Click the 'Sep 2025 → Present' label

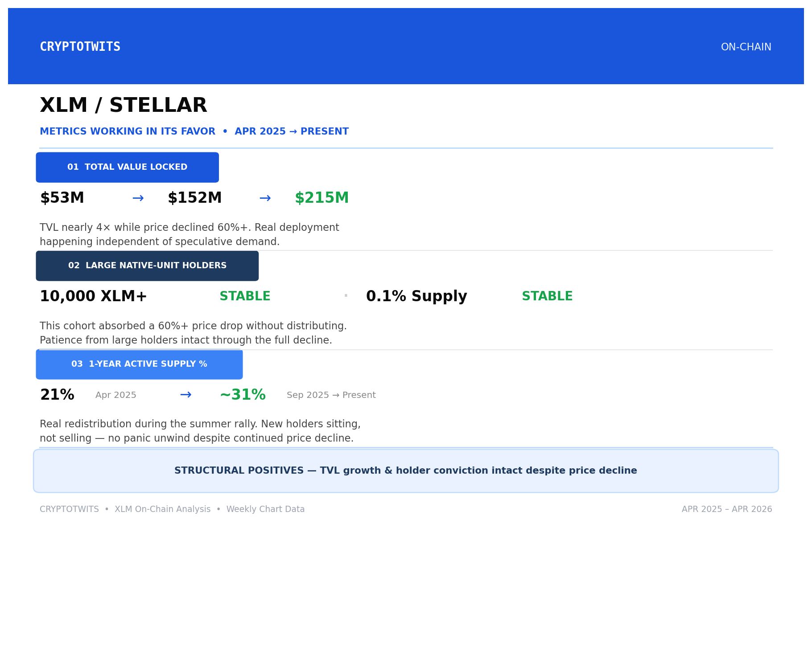click(x=331, y=395)
